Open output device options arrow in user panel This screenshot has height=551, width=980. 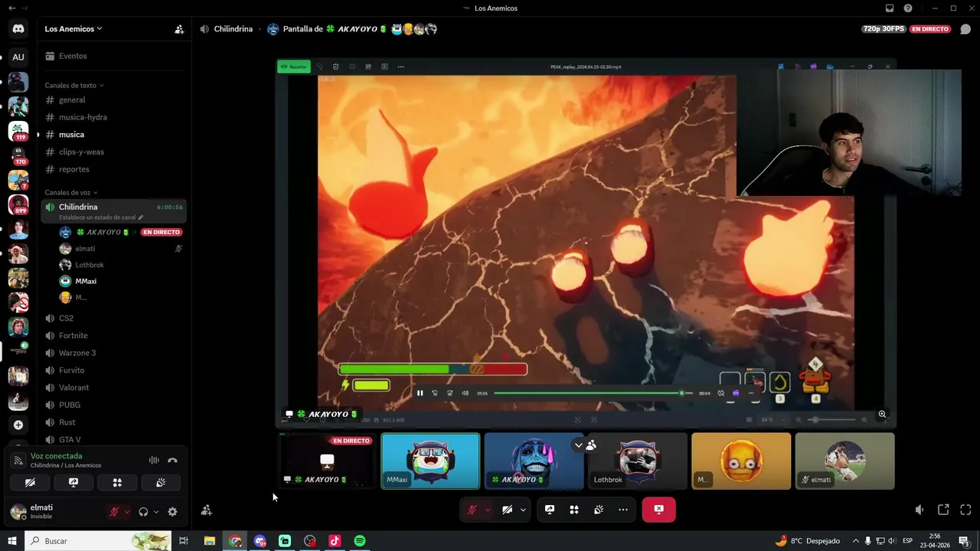pos(156,512)
